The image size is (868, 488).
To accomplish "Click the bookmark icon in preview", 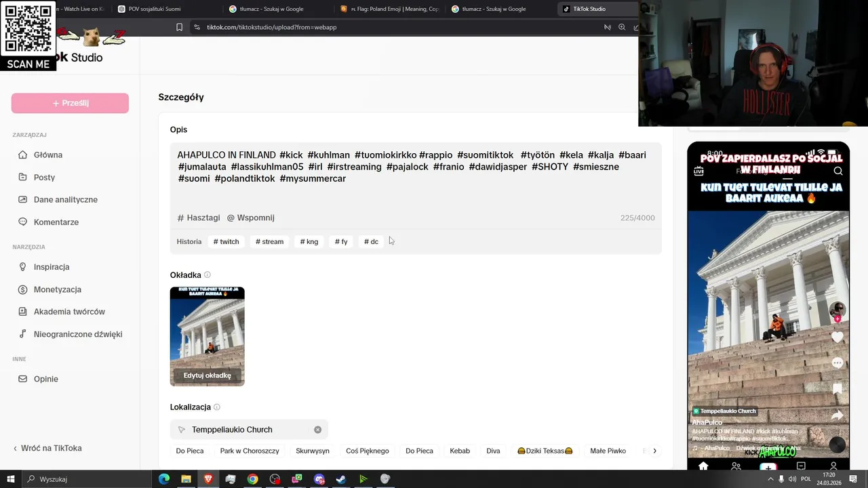I will tap(837, 389).
